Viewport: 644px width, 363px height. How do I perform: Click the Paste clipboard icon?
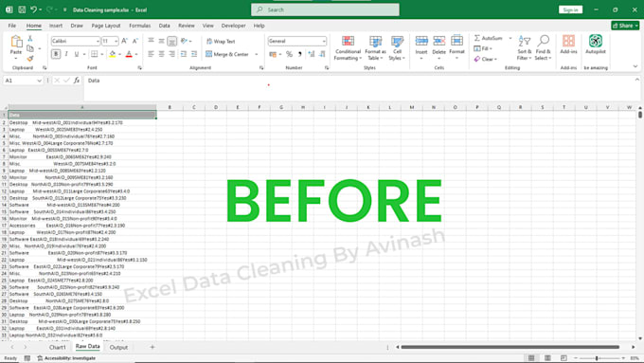[x=16, y=42]
